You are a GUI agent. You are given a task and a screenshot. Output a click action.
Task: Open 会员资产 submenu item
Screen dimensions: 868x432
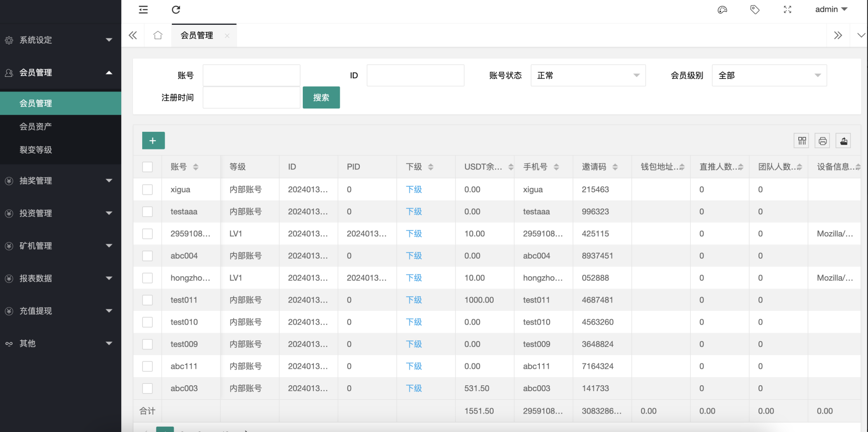click(x=60, y=126)
